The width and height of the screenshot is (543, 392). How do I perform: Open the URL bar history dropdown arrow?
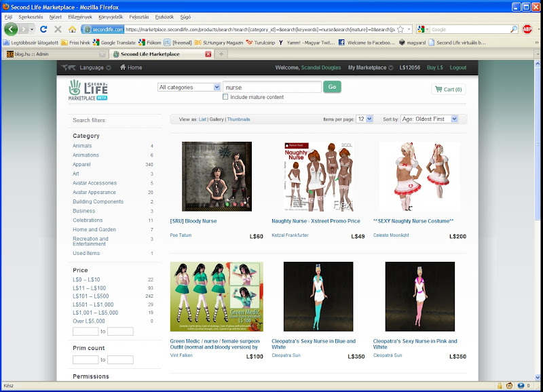409,29
